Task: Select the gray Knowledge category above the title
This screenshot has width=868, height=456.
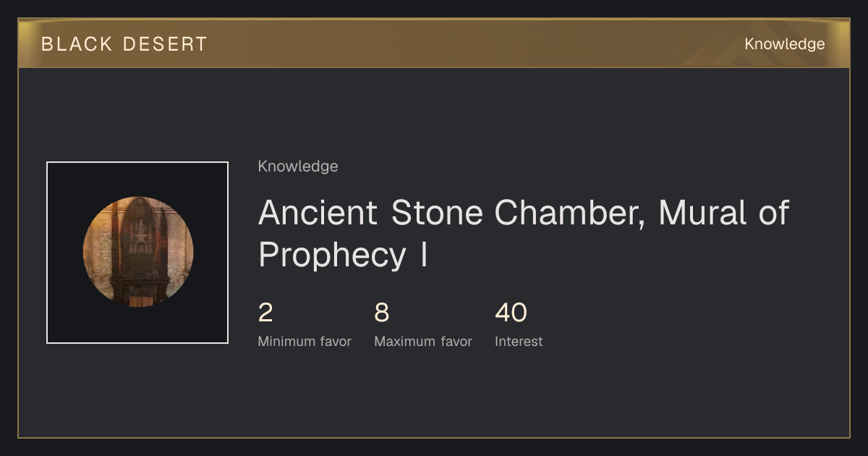Action: point(298,166)
